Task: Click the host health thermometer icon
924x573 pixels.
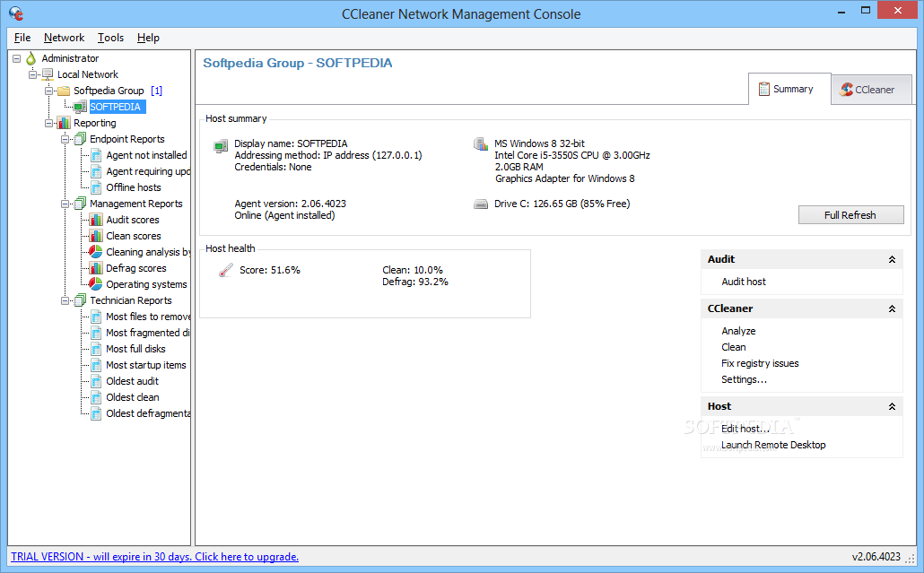Action: pos(226,270)
